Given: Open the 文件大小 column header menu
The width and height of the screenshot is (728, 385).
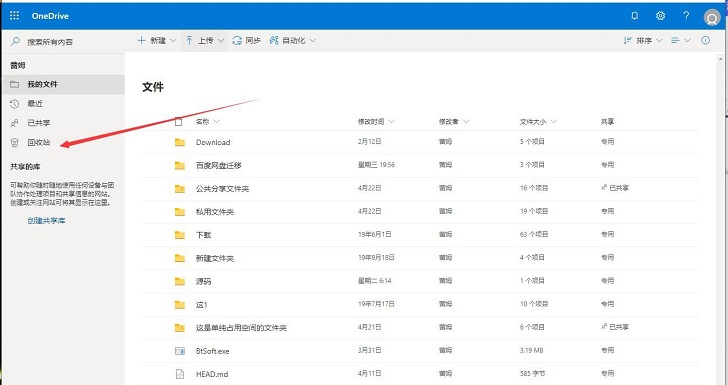Looking at the screenshot, I should click(538, 122).
